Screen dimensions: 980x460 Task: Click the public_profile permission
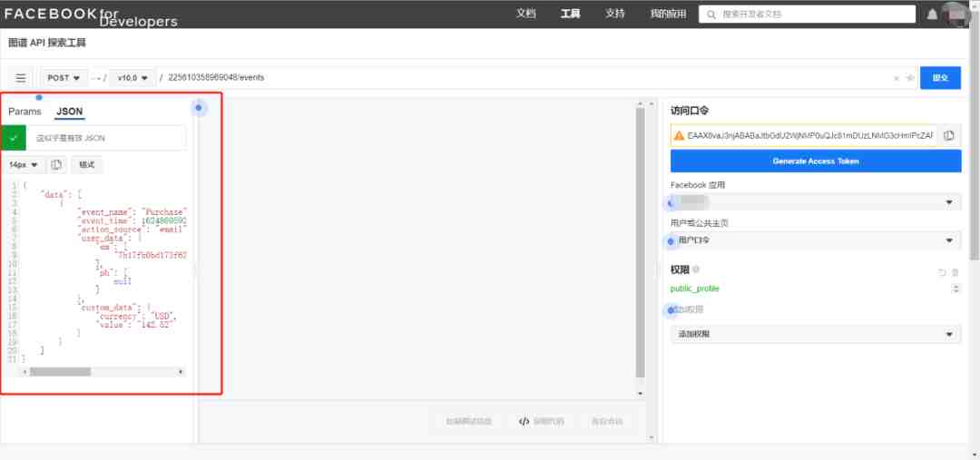[x=694, y=289]
